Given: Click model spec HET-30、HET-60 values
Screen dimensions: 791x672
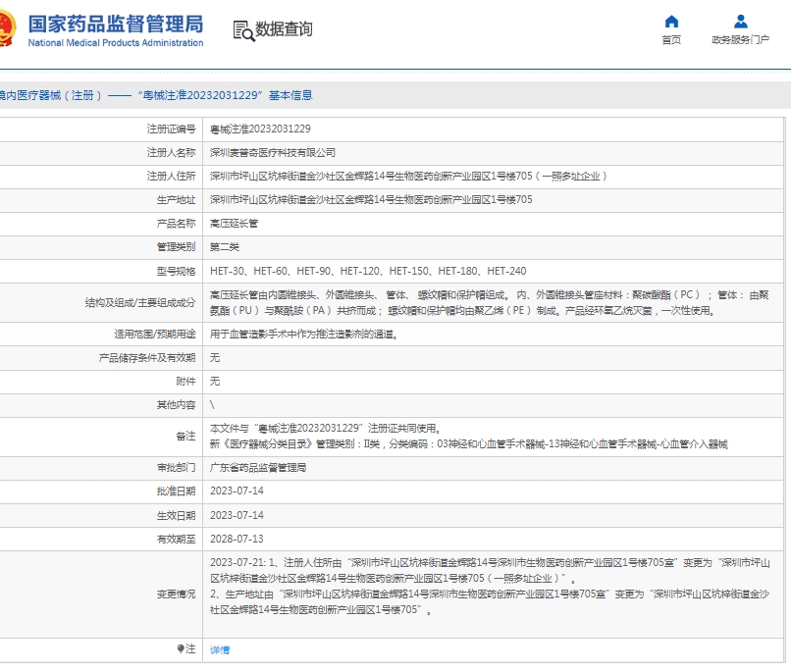Looking at the screenshot, I should 368,271.
